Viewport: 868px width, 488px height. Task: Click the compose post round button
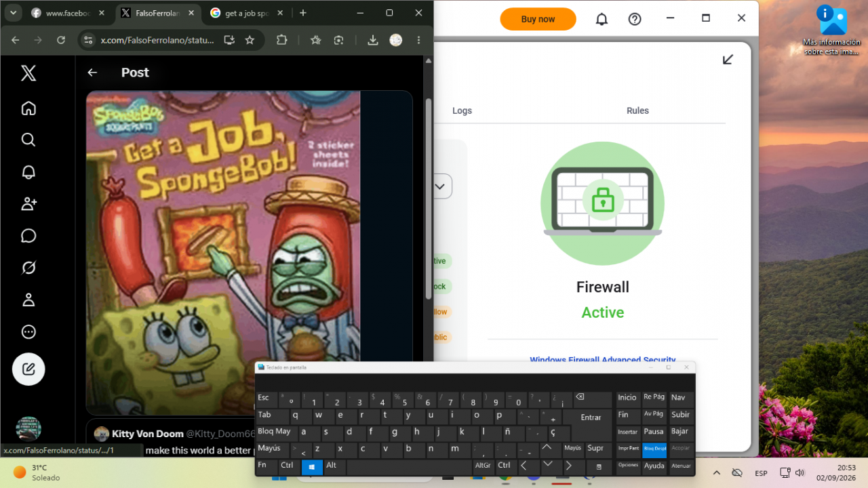(x=28, y=369)
